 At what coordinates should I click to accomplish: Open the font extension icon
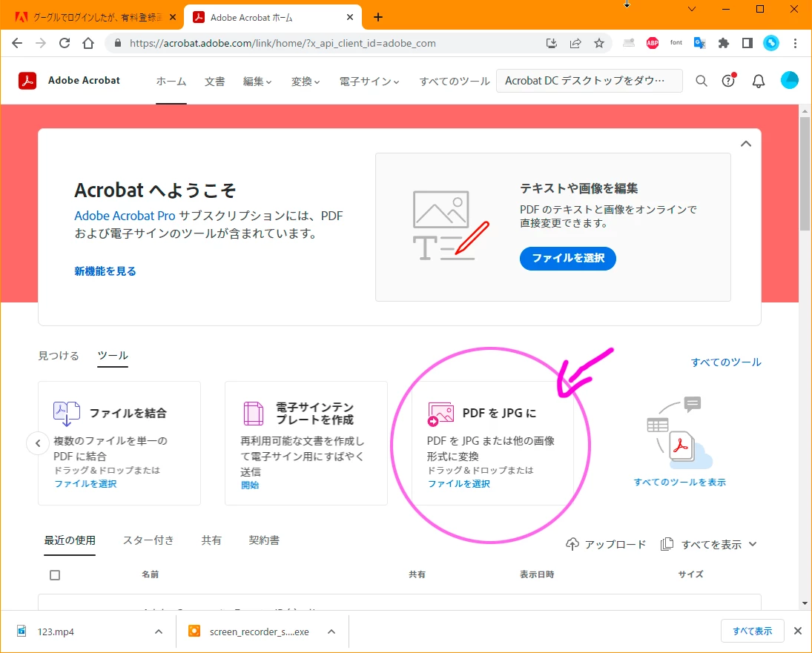point(676,43)
